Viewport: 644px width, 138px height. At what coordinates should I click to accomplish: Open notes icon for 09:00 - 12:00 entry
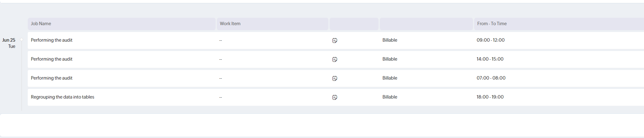click(x=335, y=40)
